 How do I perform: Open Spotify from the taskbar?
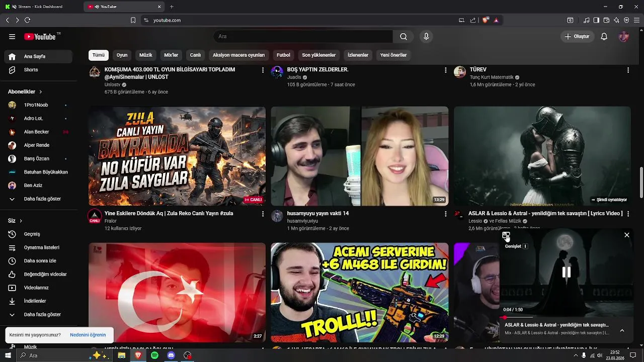(x=154, y=355)
